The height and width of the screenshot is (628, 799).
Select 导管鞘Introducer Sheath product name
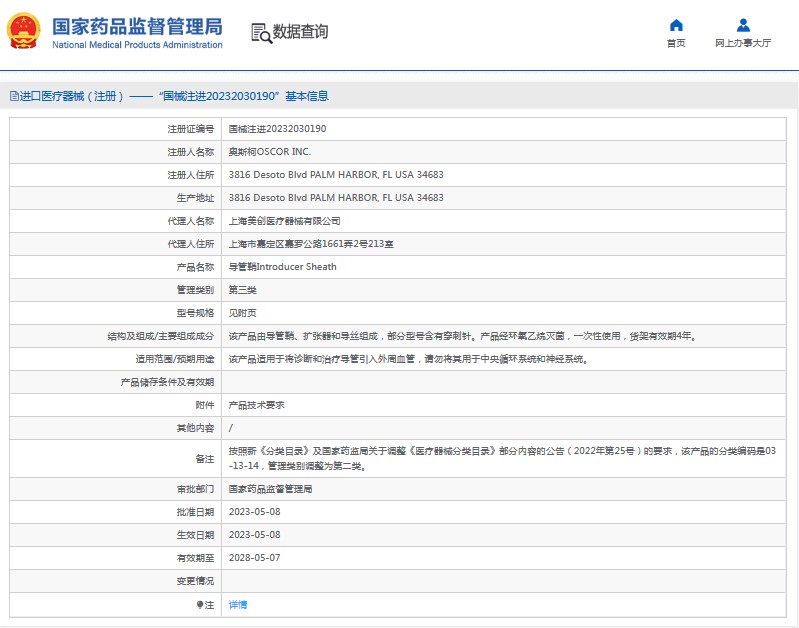pyautogui.click(x=282, y=267)
